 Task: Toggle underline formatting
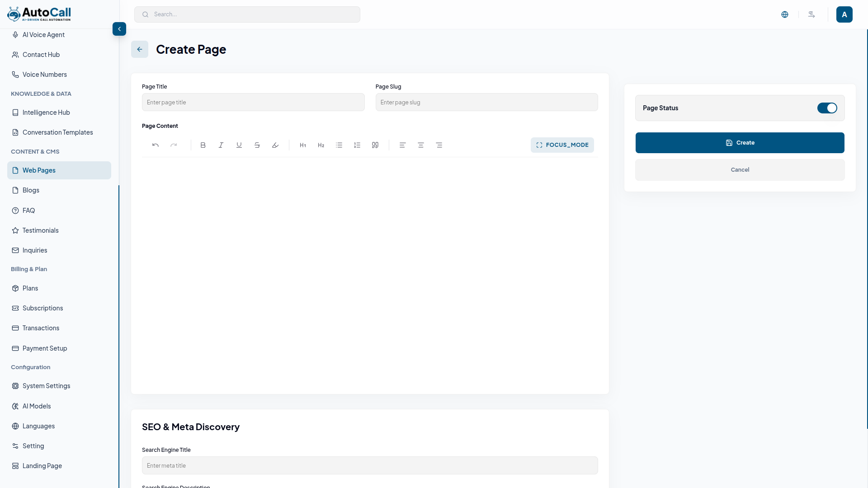pos(239,145)
